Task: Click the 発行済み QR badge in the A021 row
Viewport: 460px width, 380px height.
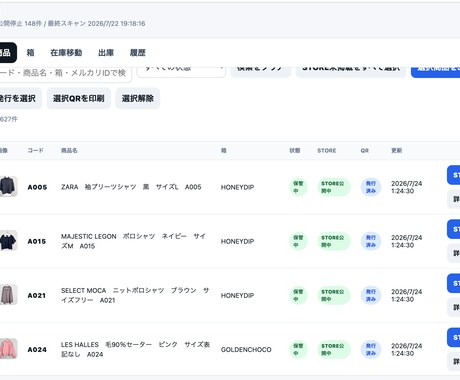Action: point(371,295)
